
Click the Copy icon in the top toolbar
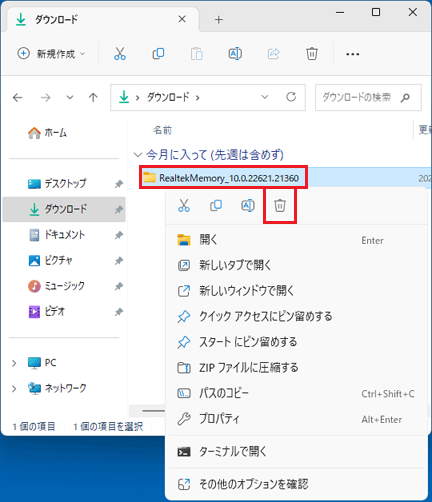click(x=158, y=54)
